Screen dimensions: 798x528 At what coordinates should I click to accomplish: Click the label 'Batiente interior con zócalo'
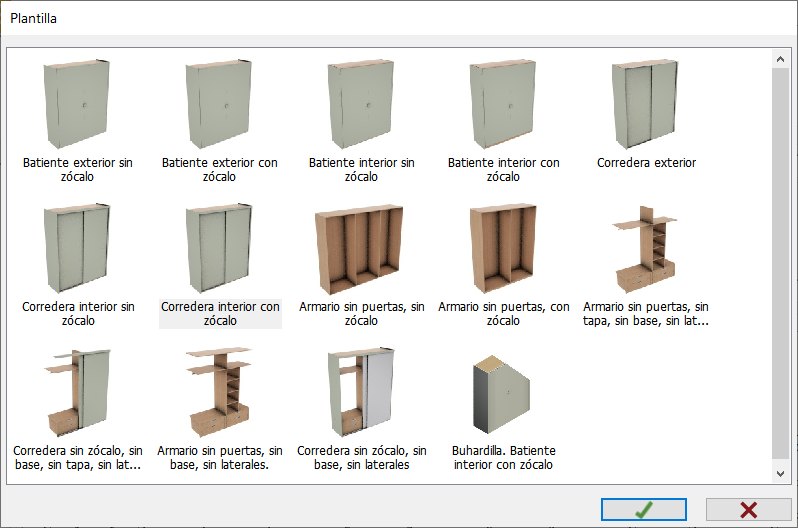tap(503, 170)
